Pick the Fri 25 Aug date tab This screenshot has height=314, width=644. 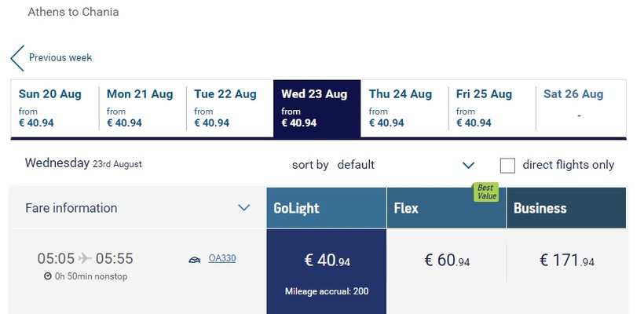tap(492, 108)
